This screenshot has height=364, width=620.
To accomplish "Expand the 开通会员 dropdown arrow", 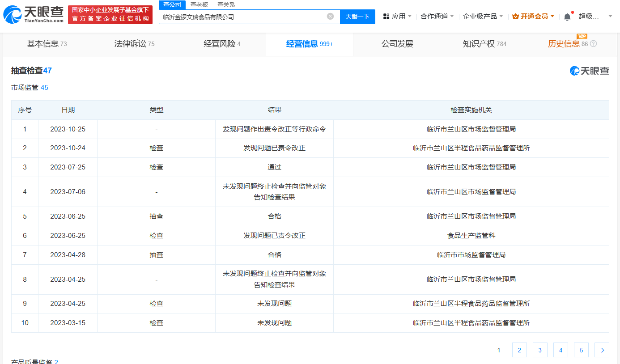I will point(552,15).
